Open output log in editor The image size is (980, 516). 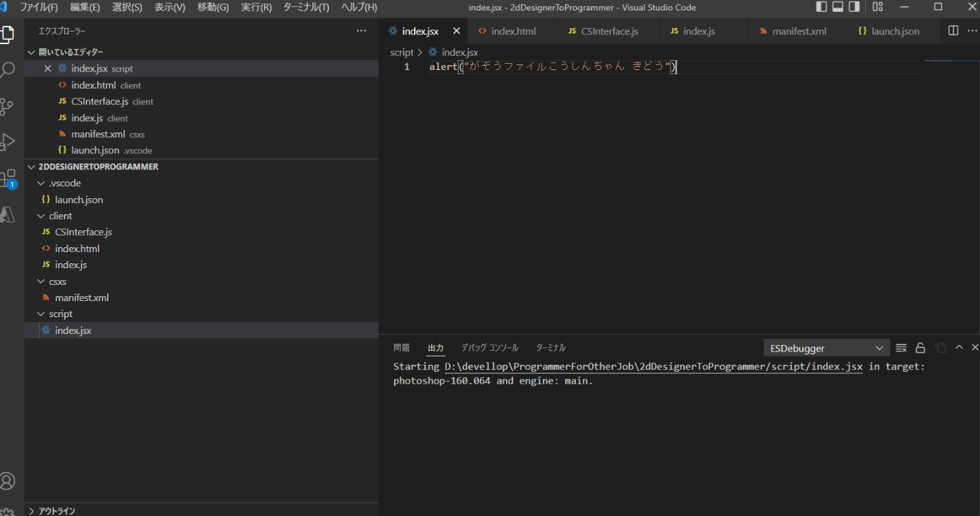tap(940, 348)
